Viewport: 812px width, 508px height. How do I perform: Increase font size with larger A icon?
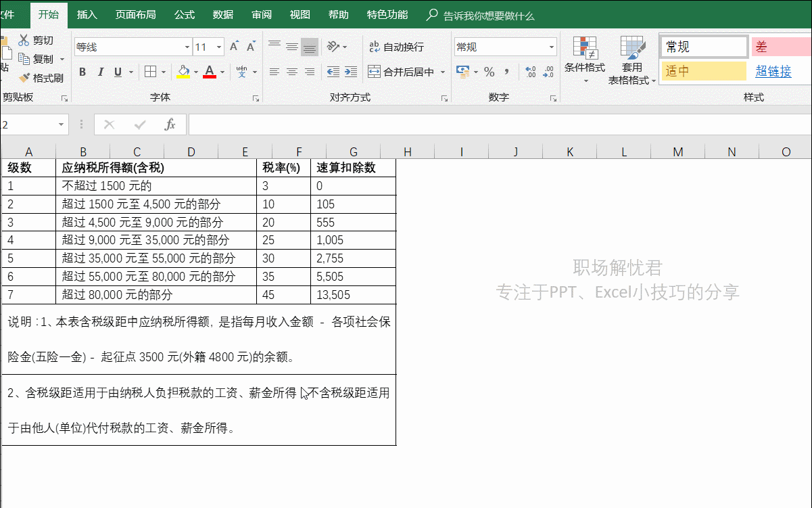pos(234,47)
